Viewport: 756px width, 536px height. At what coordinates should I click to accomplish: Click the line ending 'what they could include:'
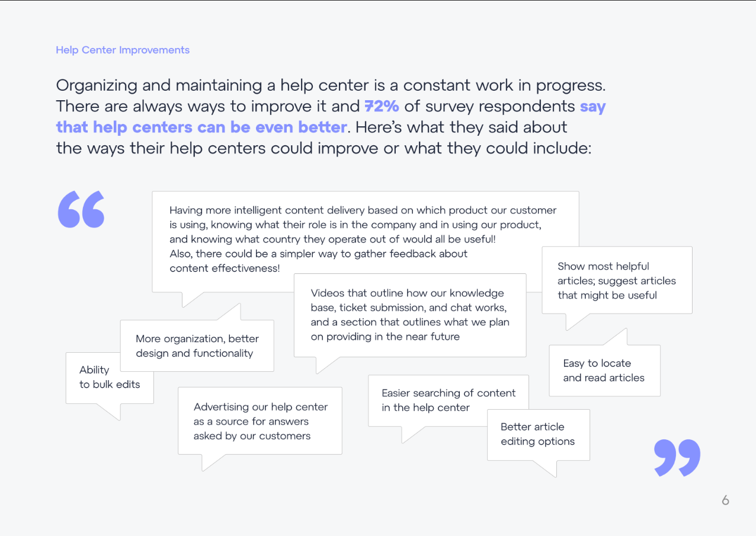323,148
